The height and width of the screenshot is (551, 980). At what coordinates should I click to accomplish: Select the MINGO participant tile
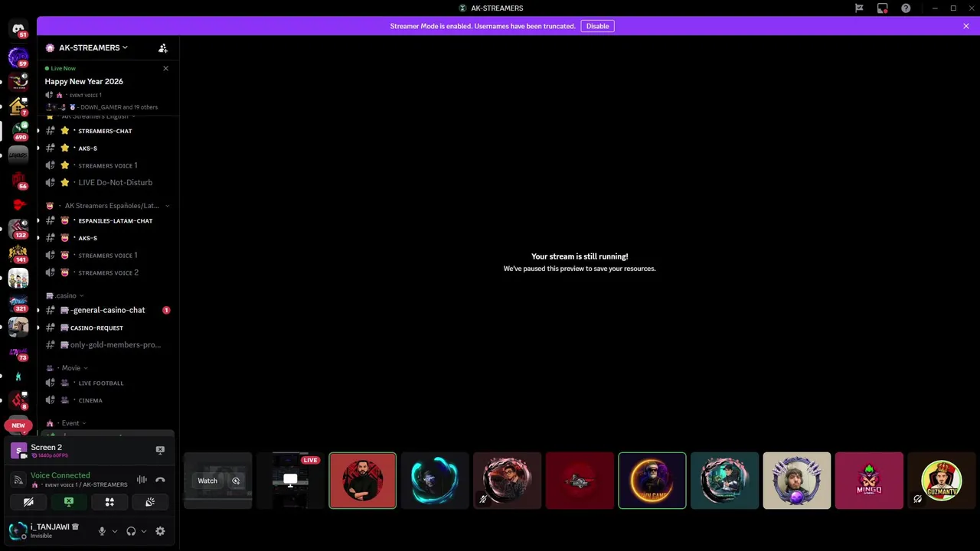[869, 481]
